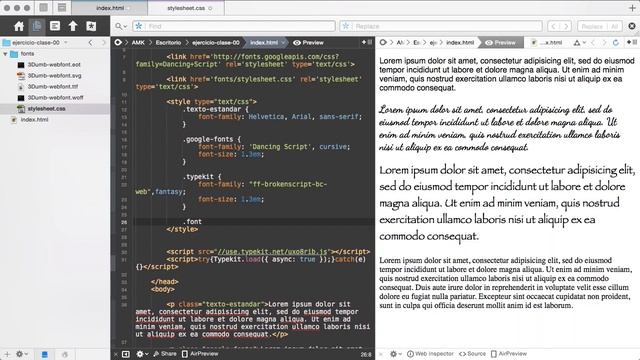The image size is (640, 360).
Task: Click index.html in preview pane path bar
Action: coord(460,42)
